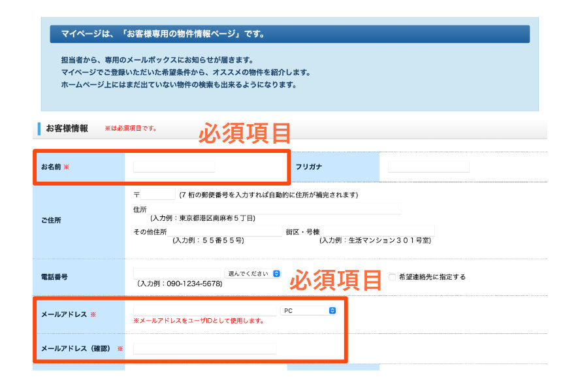This screenshot has width=578, height=392.
Task: Enable 希望連絡先に指定する checkbox
Action: click(393, 277)
